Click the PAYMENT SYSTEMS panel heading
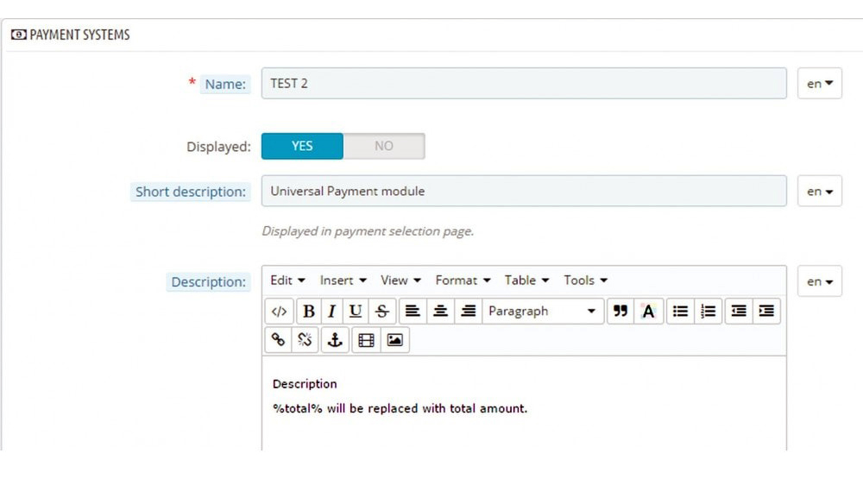 pos(79,35)
